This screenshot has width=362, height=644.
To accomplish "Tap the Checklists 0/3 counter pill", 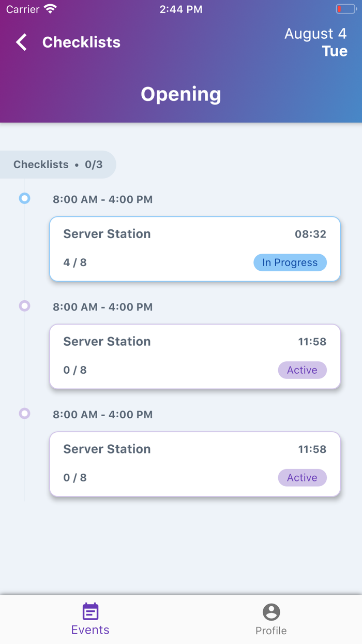I will point(58,165).
